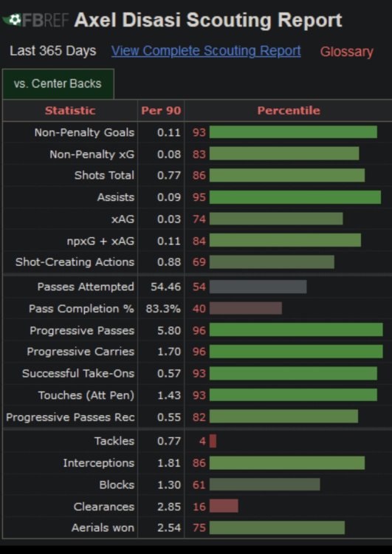Click the Assists percentile value 95
392x554 pixels.
(199, 197)
